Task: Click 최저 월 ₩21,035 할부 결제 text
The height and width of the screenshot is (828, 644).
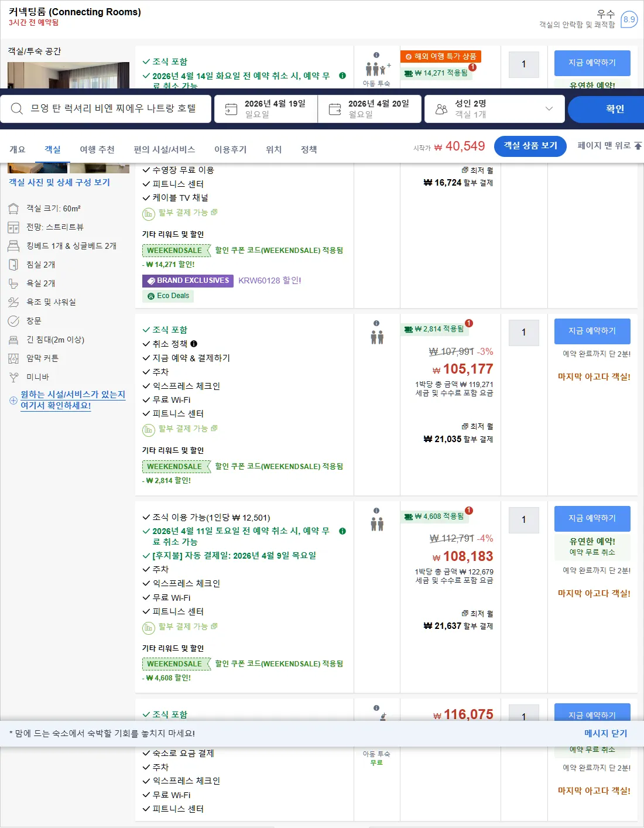Action: (458, 433)
